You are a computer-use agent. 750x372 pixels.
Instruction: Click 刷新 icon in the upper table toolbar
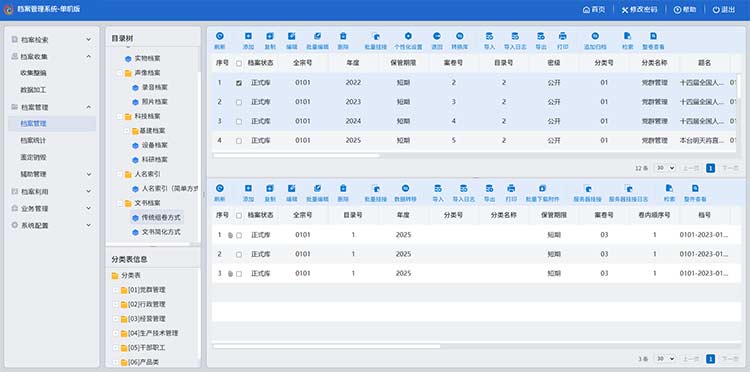220,36
